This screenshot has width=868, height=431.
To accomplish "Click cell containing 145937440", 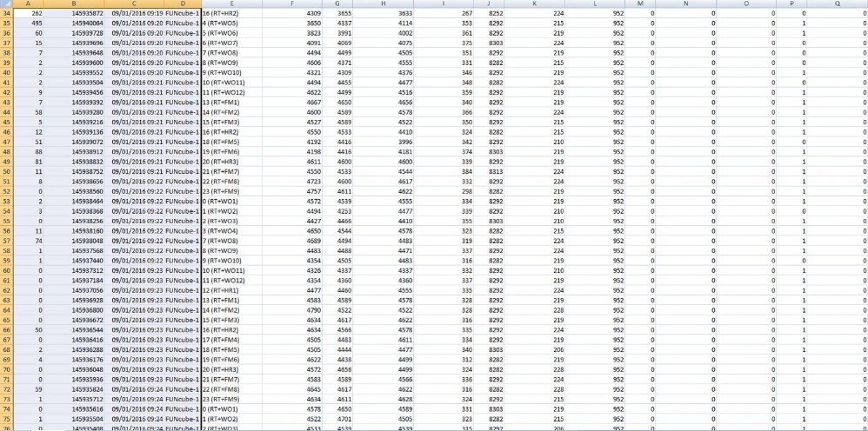I will pyautogui.click(x=74, y=261).
